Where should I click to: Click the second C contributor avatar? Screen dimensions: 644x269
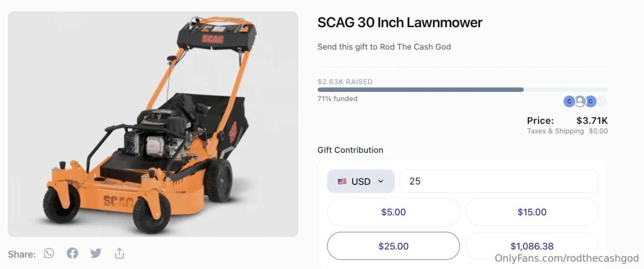[x=590, y=101]
